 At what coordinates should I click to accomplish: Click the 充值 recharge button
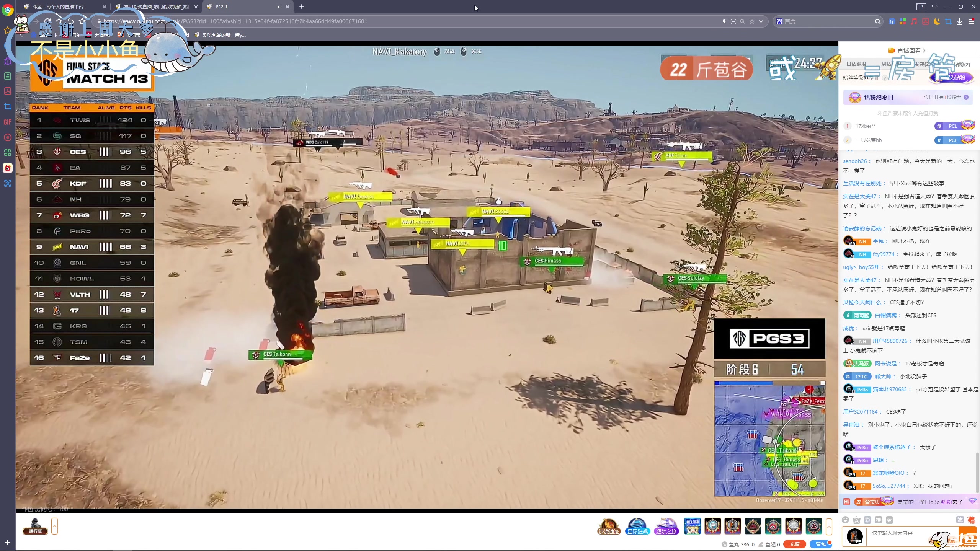(x=795, y=544)
